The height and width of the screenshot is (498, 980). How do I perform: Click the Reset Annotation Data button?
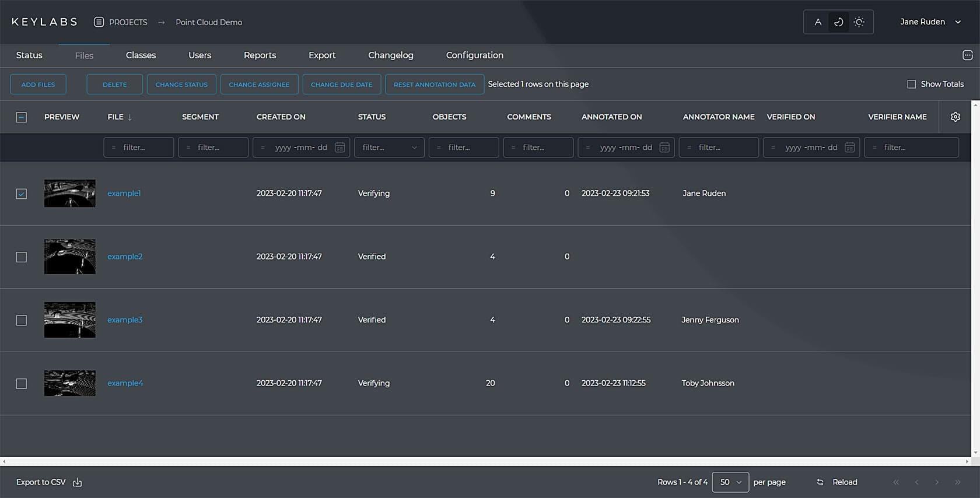tap(435, 85)
